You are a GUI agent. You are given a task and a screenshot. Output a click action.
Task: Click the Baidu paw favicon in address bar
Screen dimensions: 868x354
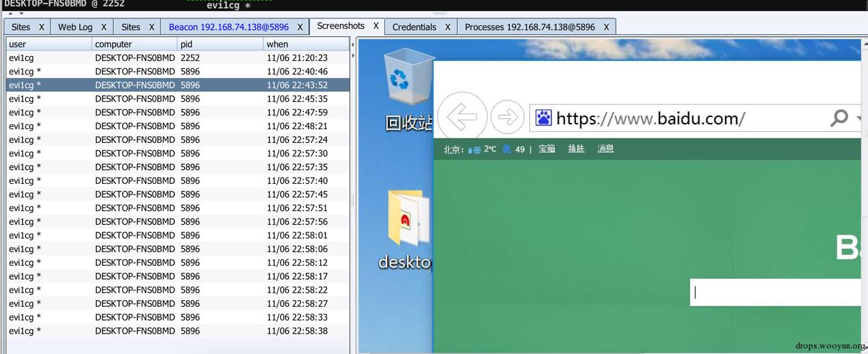(543, 118)
